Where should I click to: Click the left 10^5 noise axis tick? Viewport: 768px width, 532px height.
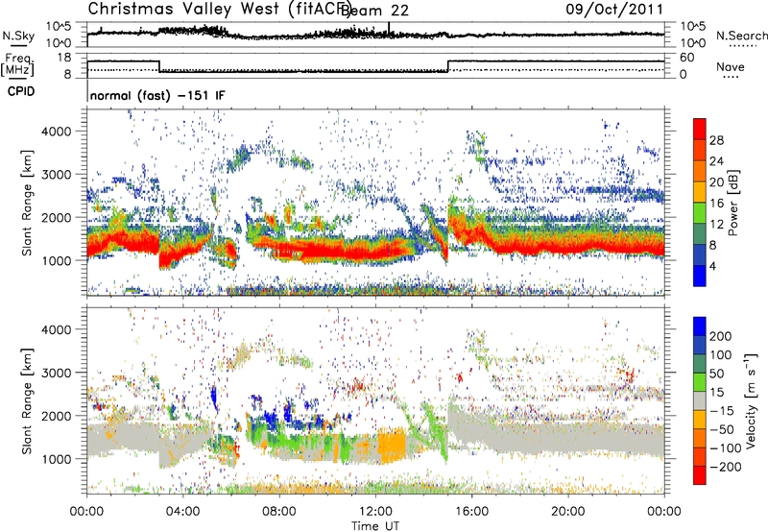click(59, 27)
